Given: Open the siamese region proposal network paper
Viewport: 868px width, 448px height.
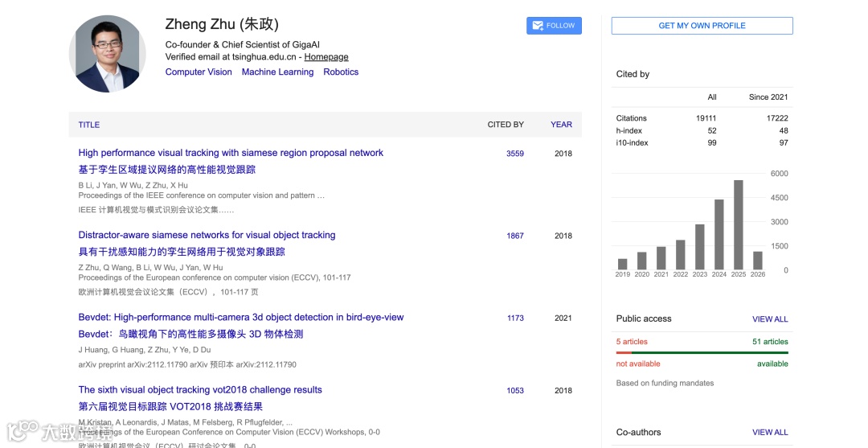Looking at the screenshot, I should tap(231, 153).
